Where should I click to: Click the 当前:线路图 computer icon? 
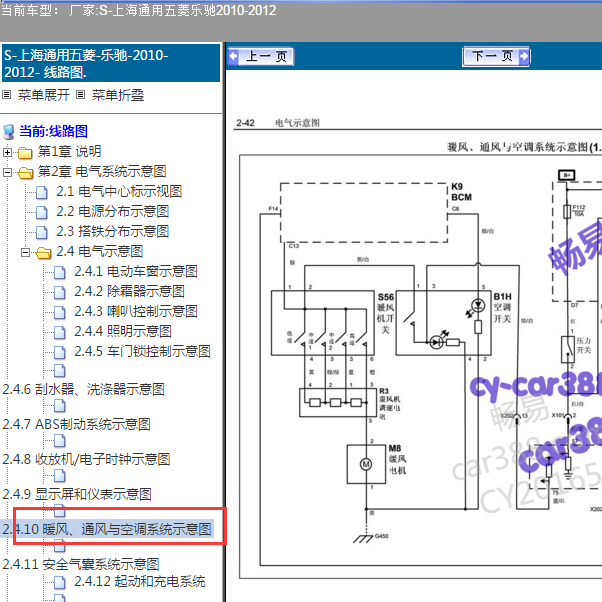click(8, 132)
